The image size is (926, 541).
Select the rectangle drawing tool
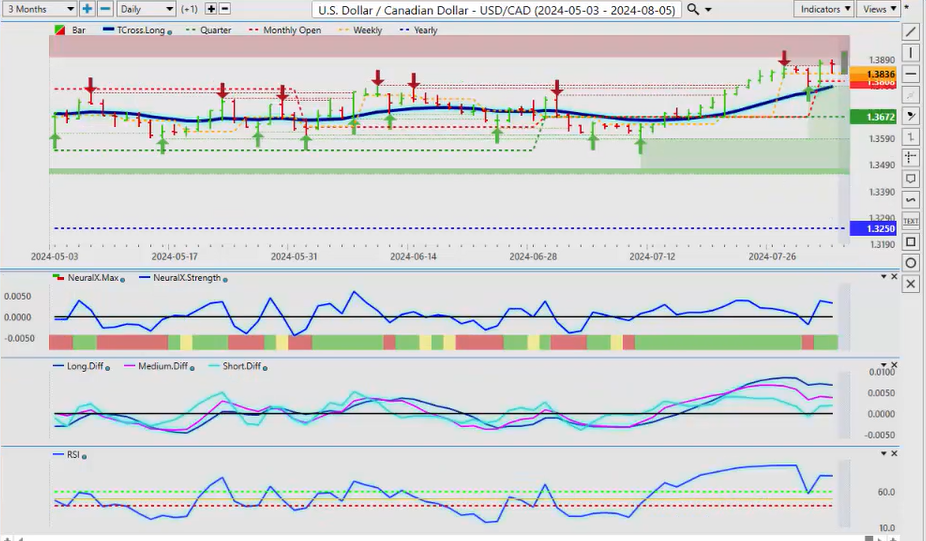coord(910,242)
